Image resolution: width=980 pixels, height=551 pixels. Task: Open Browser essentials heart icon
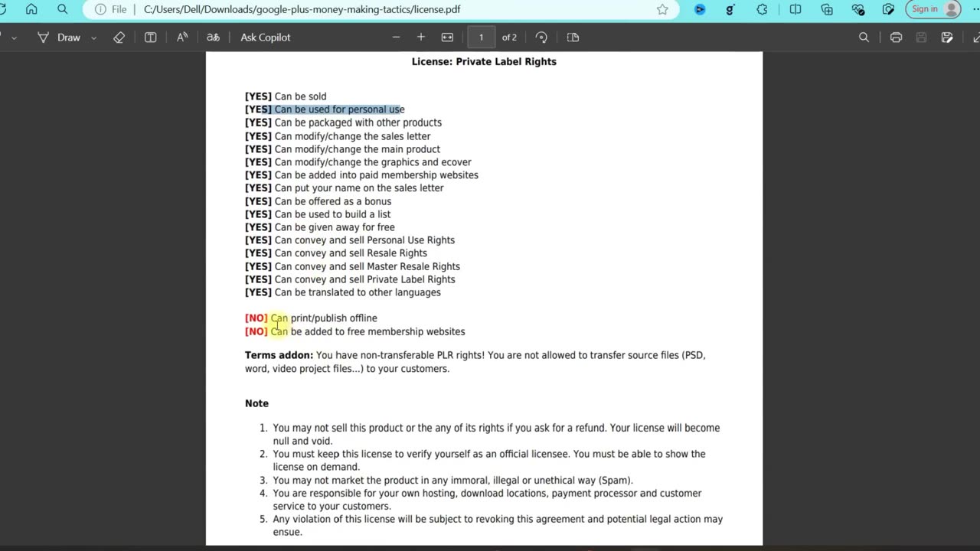coord(858,9)
